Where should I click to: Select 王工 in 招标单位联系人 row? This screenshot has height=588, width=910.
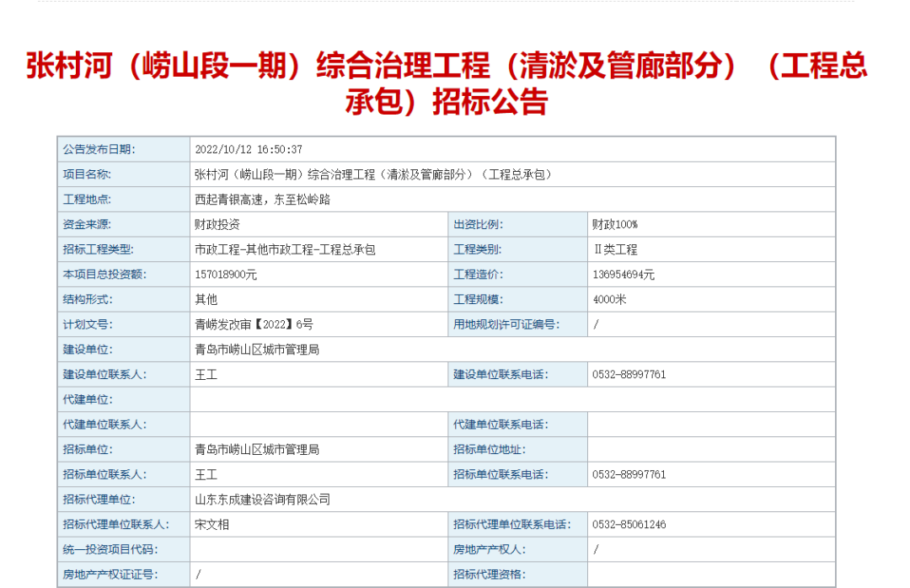pyautogui.click(x=206, y=474)
